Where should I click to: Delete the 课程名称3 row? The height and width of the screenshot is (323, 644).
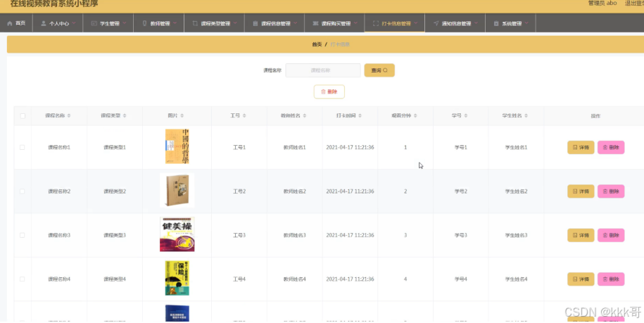coord(611,235)
